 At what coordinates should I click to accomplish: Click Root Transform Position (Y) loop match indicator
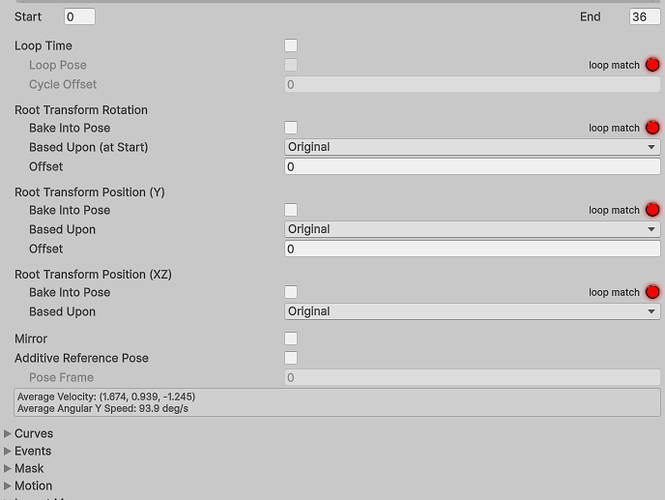pyautogui.click(x=652, y=210)
